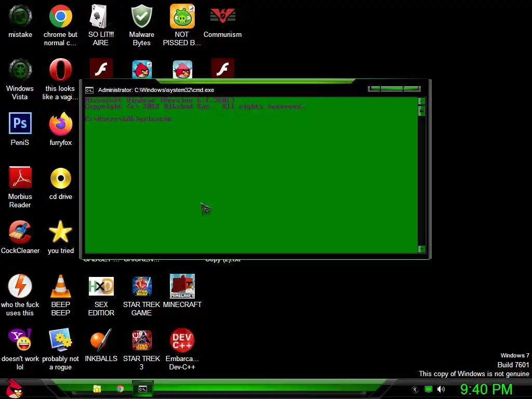This screenshot has width=532, height=399.
Task: Select the Flash icon below SO LIT!!! AIRE
Action: click(x=101, y=69)
